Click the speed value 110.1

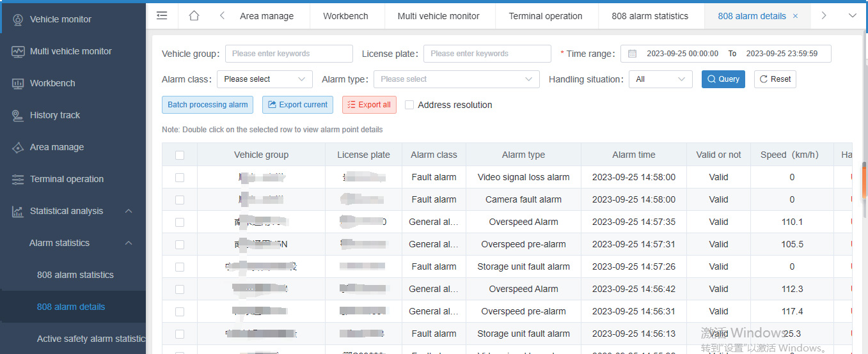[792, 222]
